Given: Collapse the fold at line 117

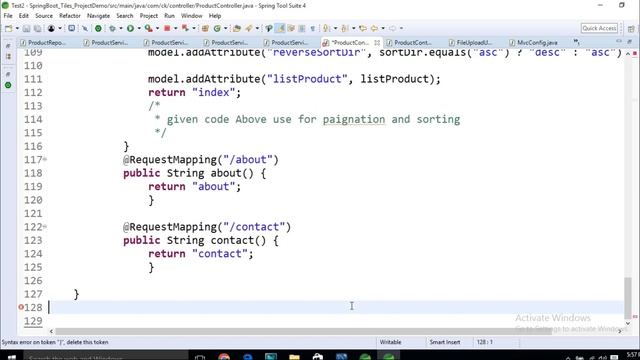Looking at the screenshot, I should click(45, 159).
